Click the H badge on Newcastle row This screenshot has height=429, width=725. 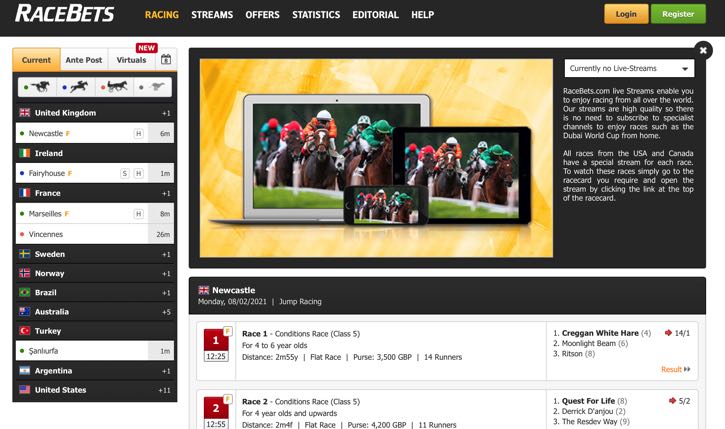tap(138, 134)
